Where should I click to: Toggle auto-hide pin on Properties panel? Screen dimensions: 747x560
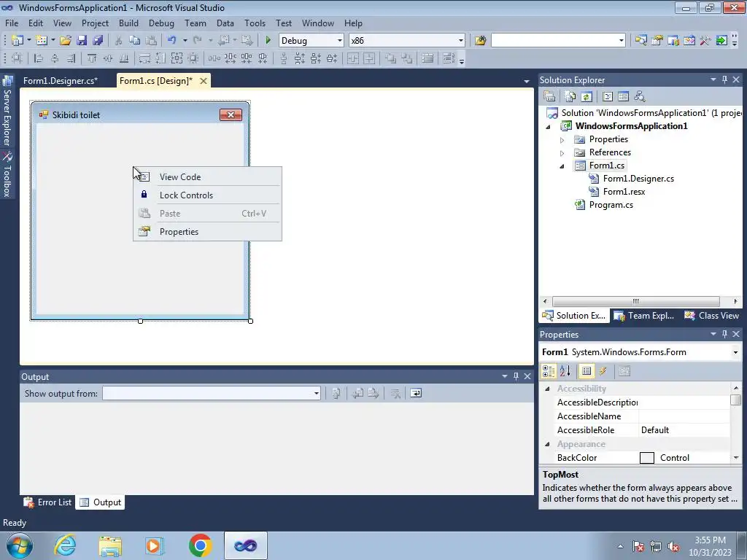[x=724, y=334]
